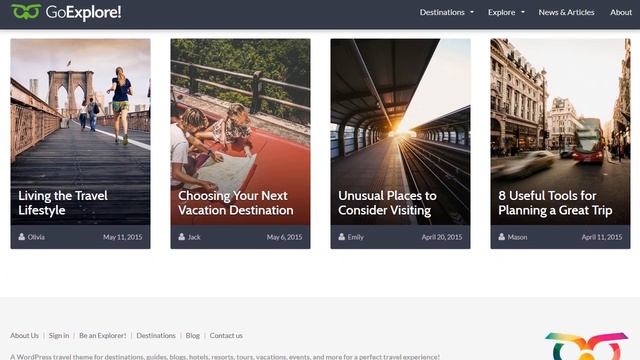
Task: Read 'Living the Travel Lifestyle' article
Action: (63, 203)
